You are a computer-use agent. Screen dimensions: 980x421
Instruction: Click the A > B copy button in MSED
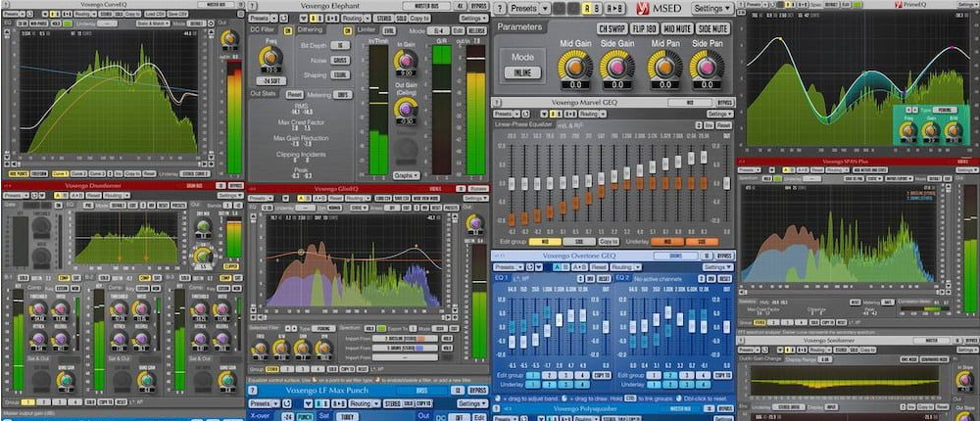pos(614,9)
